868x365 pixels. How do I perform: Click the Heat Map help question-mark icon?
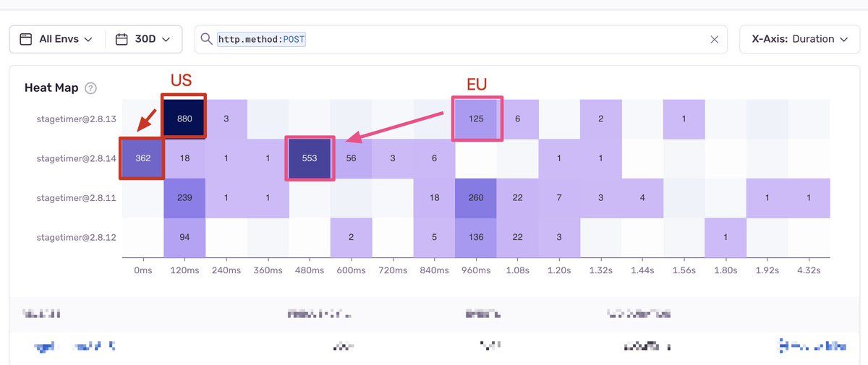[90, 88]
